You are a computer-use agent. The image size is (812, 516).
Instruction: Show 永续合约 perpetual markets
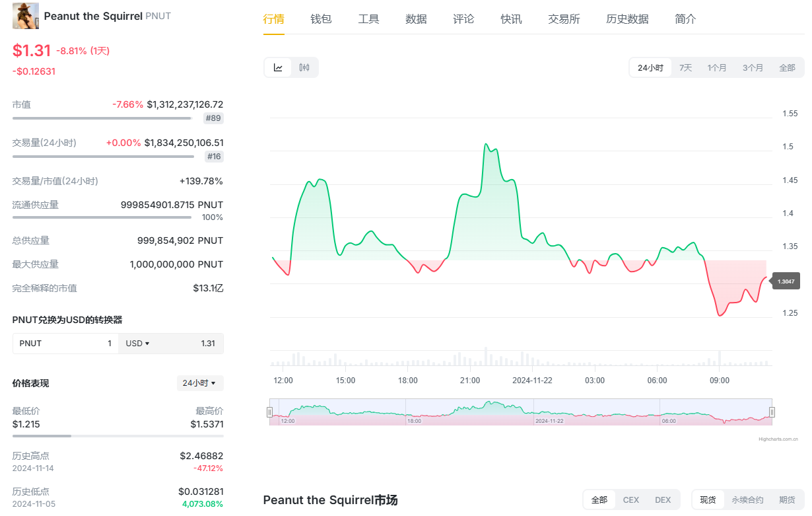click(x=747, y=499)
